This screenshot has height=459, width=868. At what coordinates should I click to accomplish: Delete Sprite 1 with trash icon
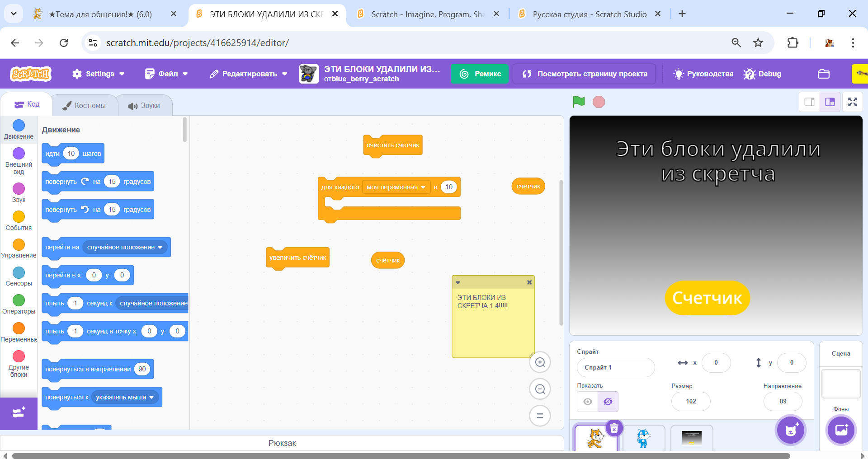(x=614, y=428)
